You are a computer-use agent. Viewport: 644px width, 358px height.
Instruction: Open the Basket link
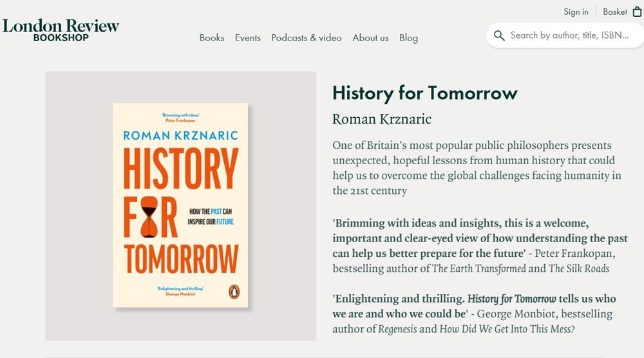pos(615,12)
